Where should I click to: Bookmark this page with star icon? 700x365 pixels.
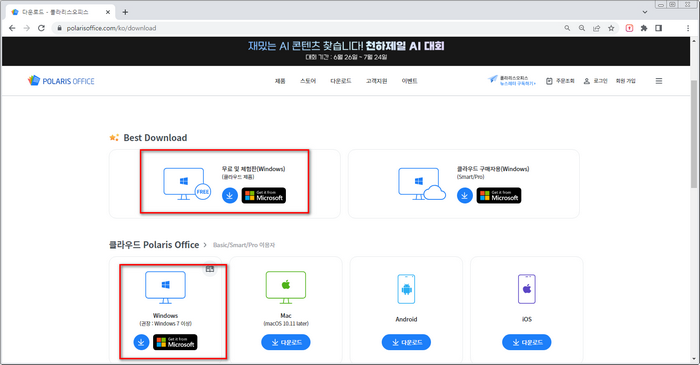point(611,28)
